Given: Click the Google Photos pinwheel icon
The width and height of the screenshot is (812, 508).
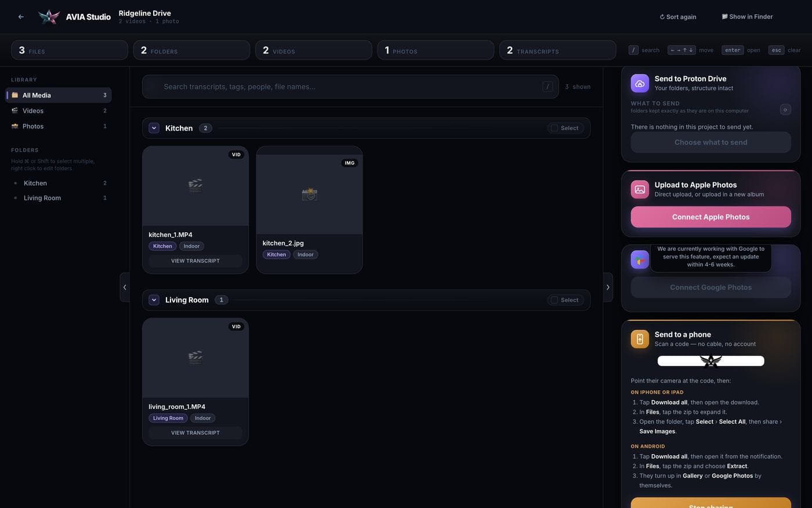Looking at the screenshot, I should (640, 260).
